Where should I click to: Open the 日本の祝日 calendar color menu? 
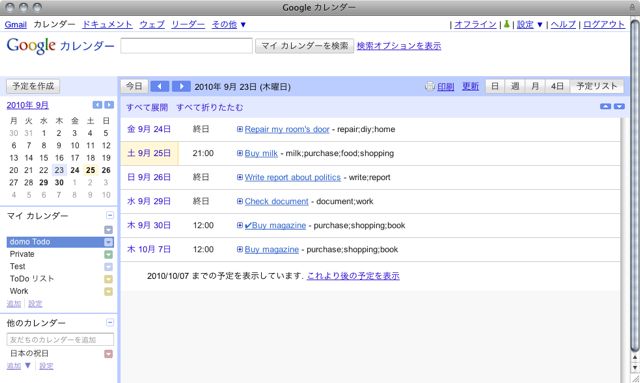pyautogui.click(x=108, y=354)
